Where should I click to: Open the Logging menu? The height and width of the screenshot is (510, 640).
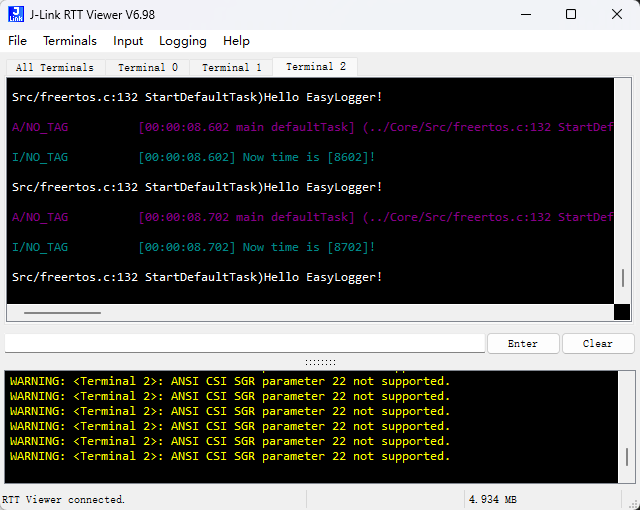pos(183,41)
